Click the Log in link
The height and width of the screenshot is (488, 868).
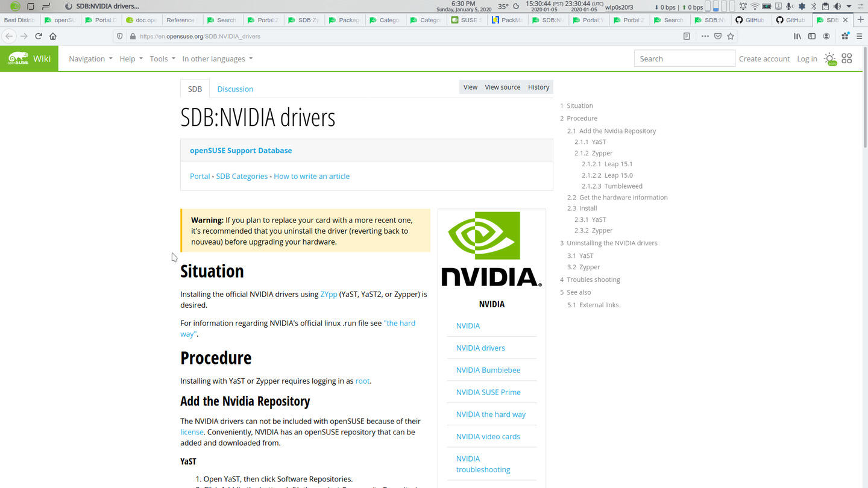click(807, 58)
